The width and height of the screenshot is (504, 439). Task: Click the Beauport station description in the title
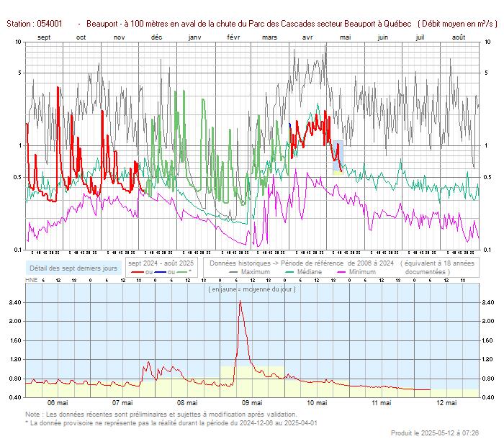(249, 24)
